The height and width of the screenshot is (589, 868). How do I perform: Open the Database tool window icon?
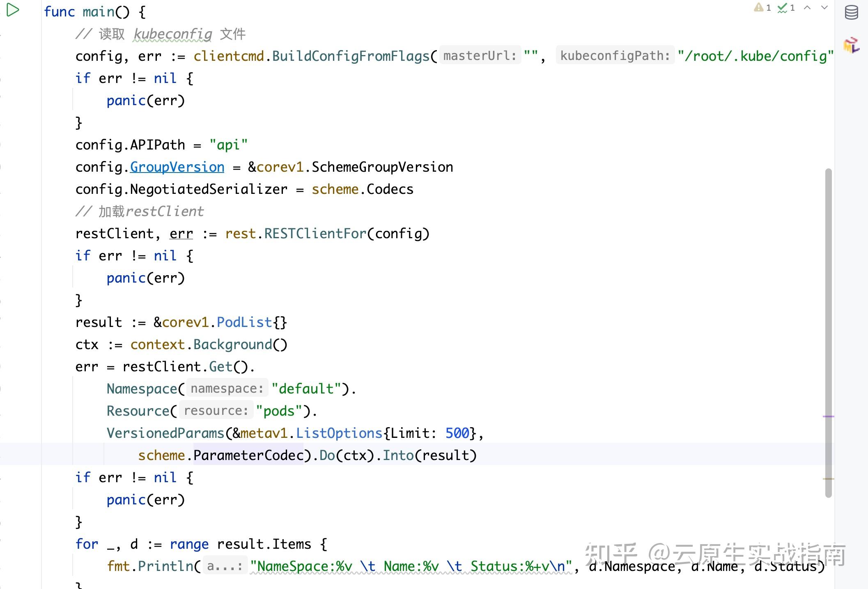click(x=851, y=12)
